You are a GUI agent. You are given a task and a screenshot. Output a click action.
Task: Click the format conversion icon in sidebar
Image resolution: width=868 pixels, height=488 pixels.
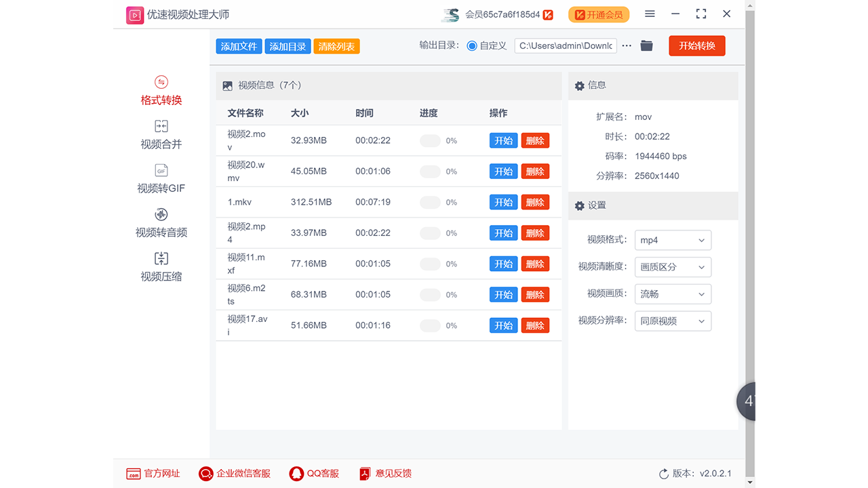(161, 83)
